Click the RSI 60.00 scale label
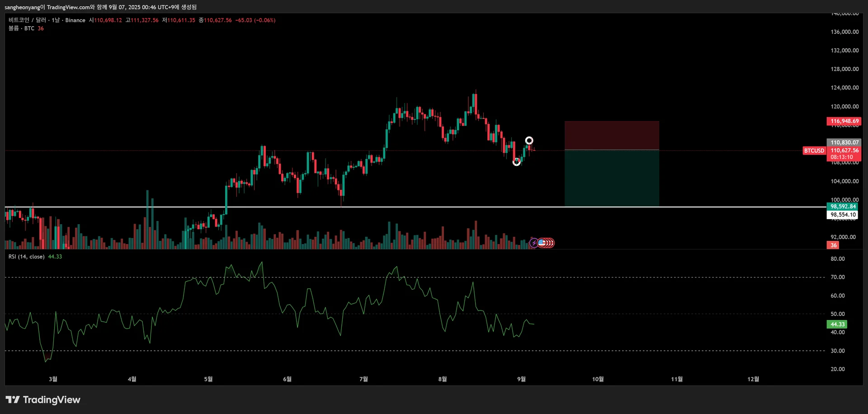 837,296
